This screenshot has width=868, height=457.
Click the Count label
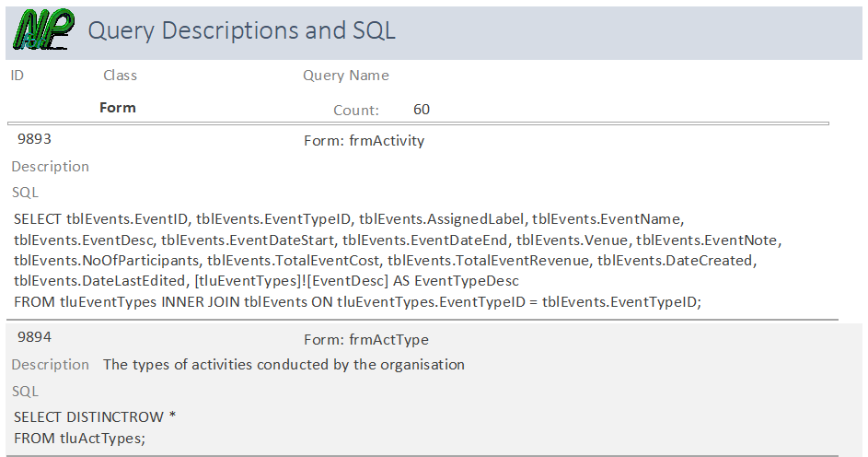click(356, 111)
